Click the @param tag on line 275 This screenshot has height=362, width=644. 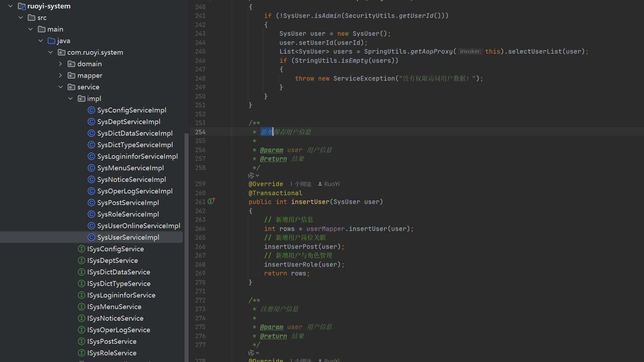272,327
